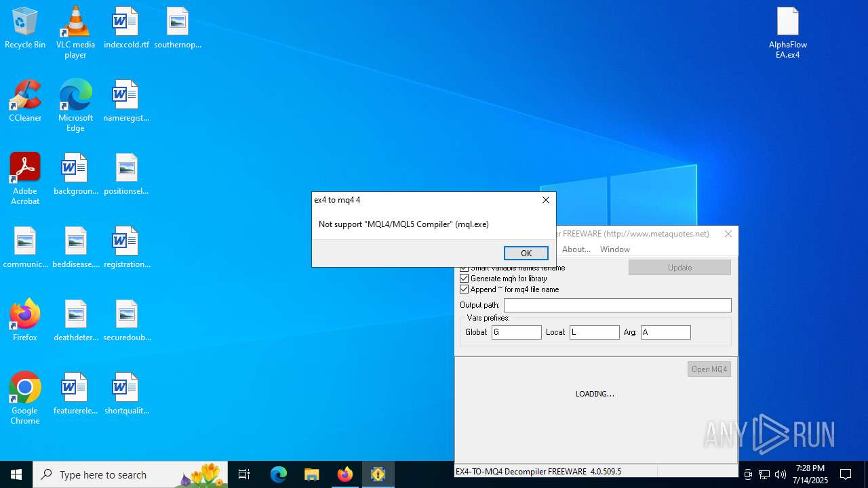Select the featurerele Word document icon
This screenshot has height=488, width=868.
pyautogui.click(x=75, y=394)
